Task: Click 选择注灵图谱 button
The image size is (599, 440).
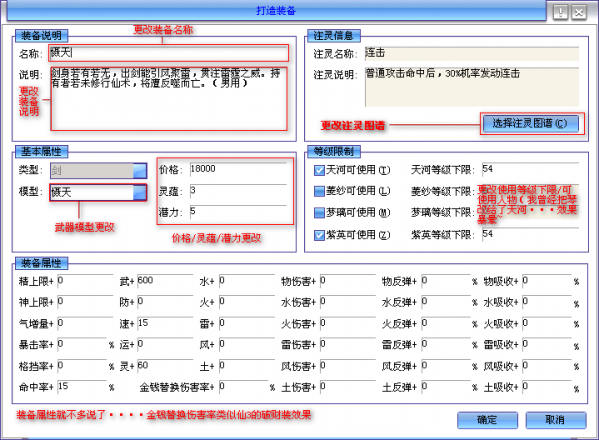Action: [x=531, y=123]
